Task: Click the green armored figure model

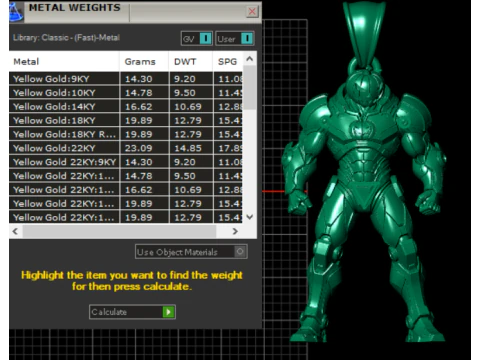Action: (364, 200)
